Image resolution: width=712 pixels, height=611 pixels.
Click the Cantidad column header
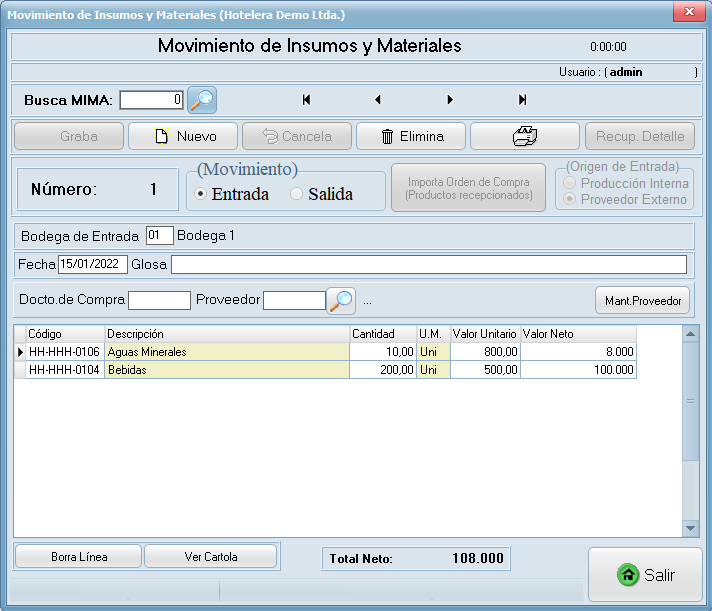(x=383, y=334)
